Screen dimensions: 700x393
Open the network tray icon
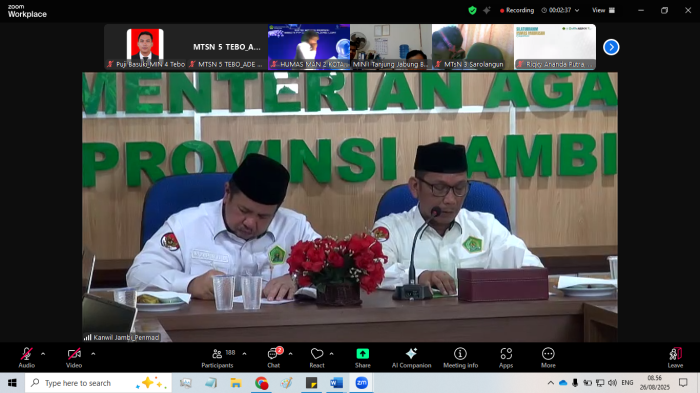point(600,383)
